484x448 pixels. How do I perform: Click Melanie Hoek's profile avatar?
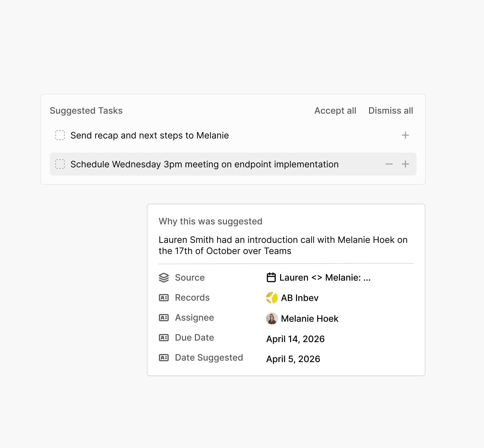[272, 318]
